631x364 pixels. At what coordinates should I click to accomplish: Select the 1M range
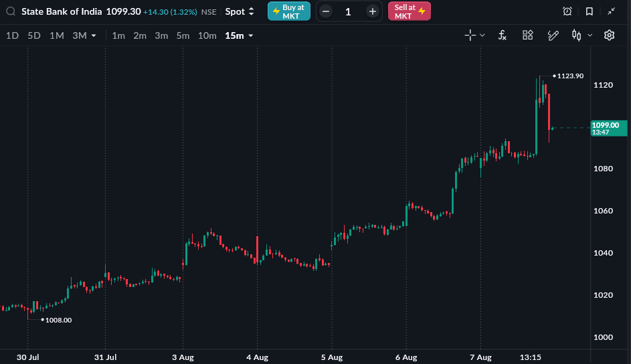(57, 35)
